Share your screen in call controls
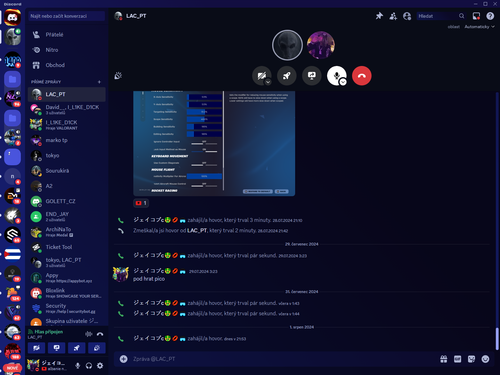Viewport: 500px width, 375px height. pos(312,76)
